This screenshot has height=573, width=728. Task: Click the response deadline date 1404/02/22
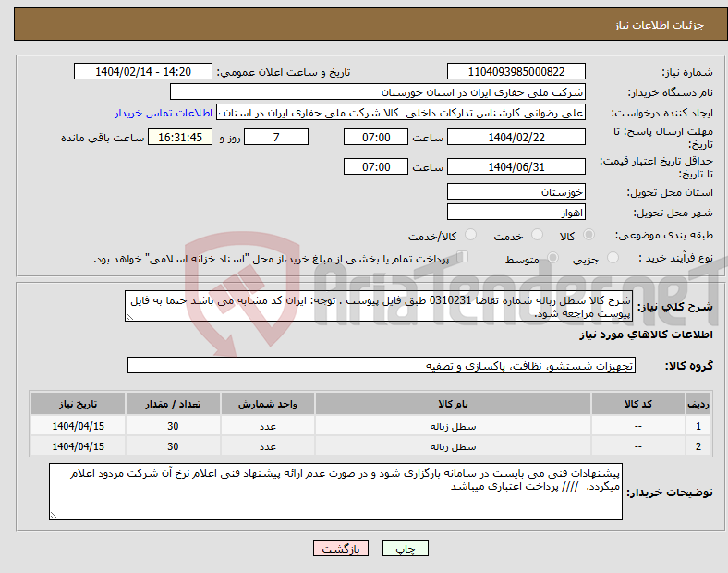[x=516, y=137]
